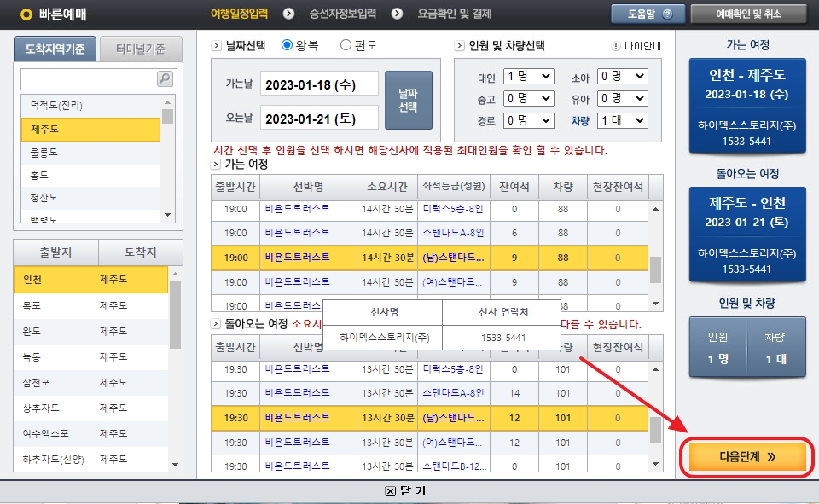Select 덕적도(진리) in destination list
The height and width of the screenshot is (504, 819).
pyautogui.click(x=90, y=106)
